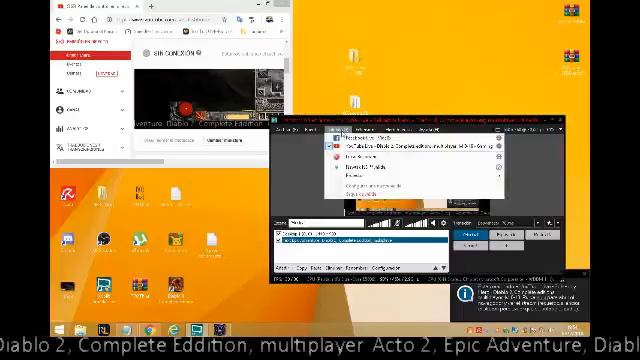The width and height of the screenshot is (640, 360).
Task: Click the scene name input field in XSplit
Action: click(x=326, y=223)
